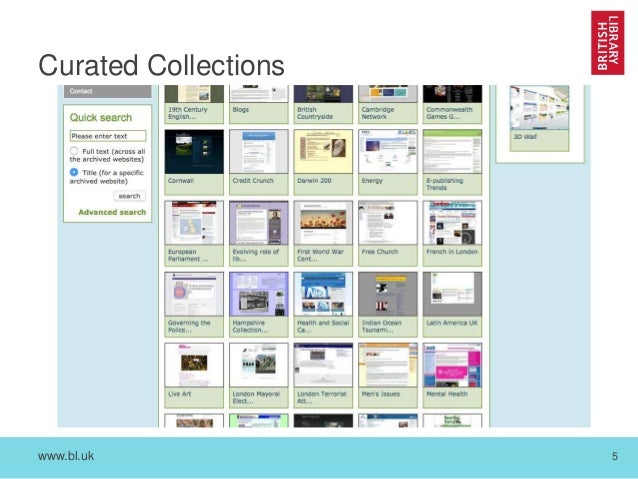
Task: Open the 19th Century English collection thumbnail
Action: 194,94
